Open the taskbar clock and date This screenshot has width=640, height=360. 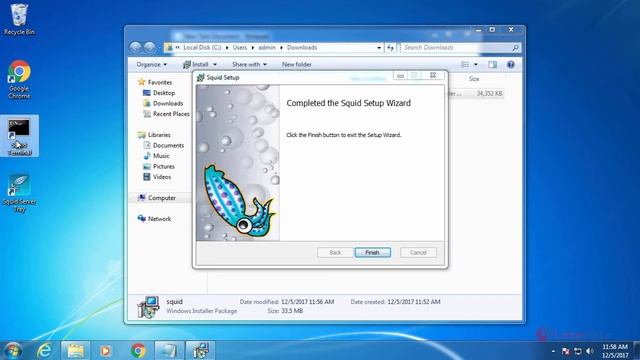click(615, 351)
